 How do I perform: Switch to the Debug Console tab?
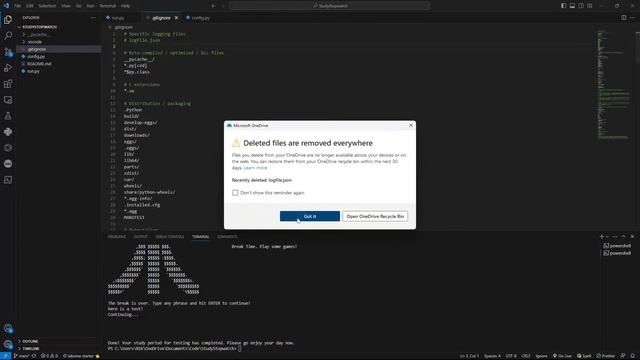170,237
